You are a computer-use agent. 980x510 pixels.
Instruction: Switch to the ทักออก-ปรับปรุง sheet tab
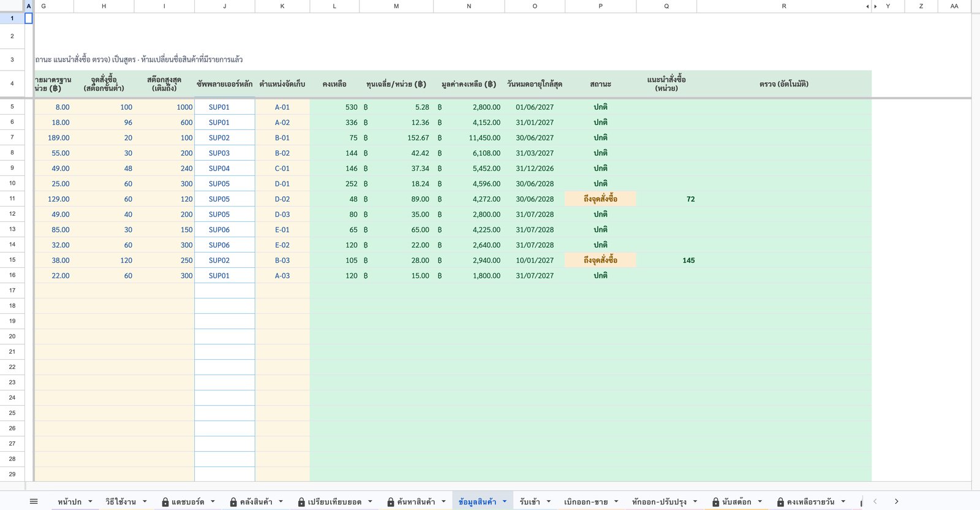click(x=659, y=501)
